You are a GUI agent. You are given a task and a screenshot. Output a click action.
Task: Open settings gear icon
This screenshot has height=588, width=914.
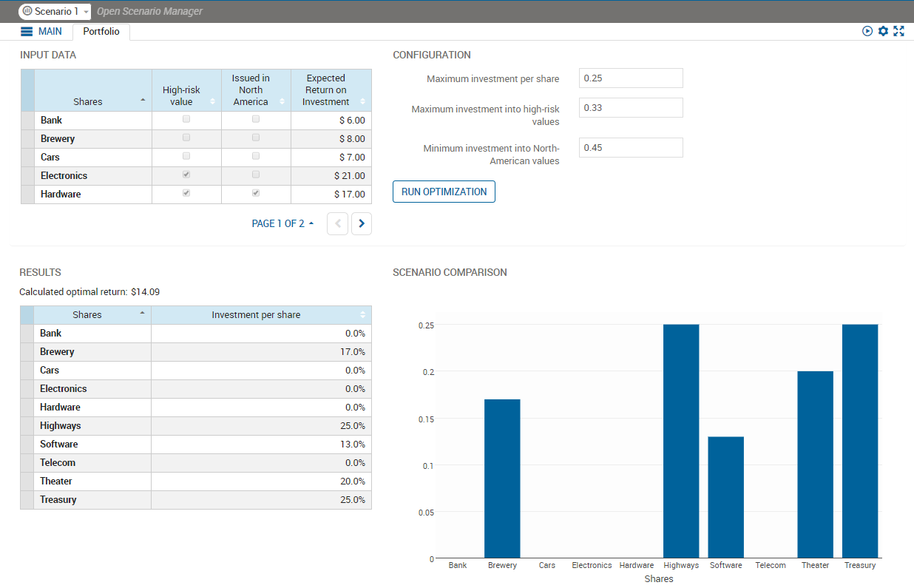point(883,31)
